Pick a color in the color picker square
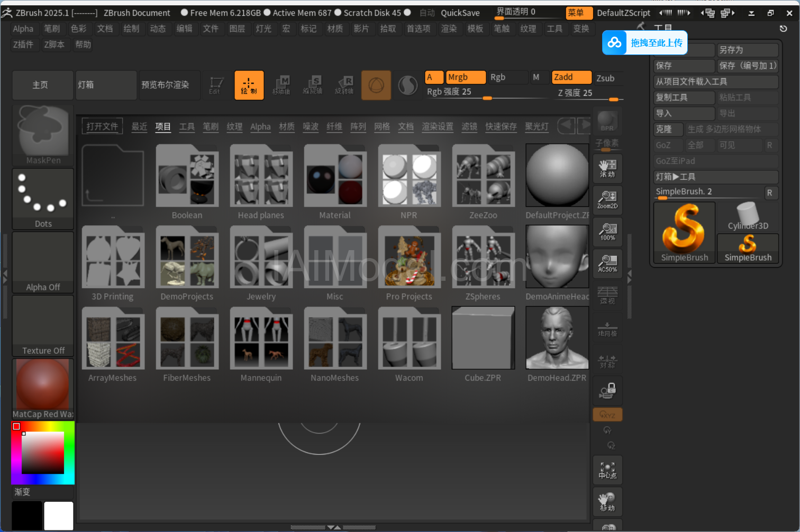The height and width of the screenshot is (532, 800). (43, 453)
